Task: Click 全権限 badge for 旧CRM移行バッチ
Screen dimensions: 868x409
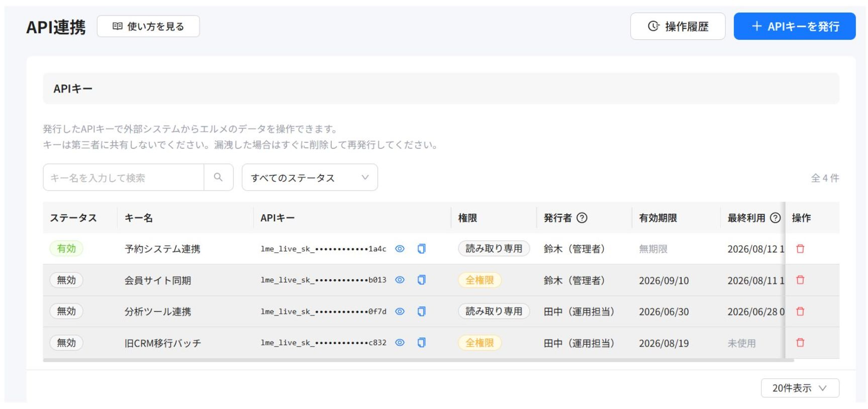Action: pos(480,343)
